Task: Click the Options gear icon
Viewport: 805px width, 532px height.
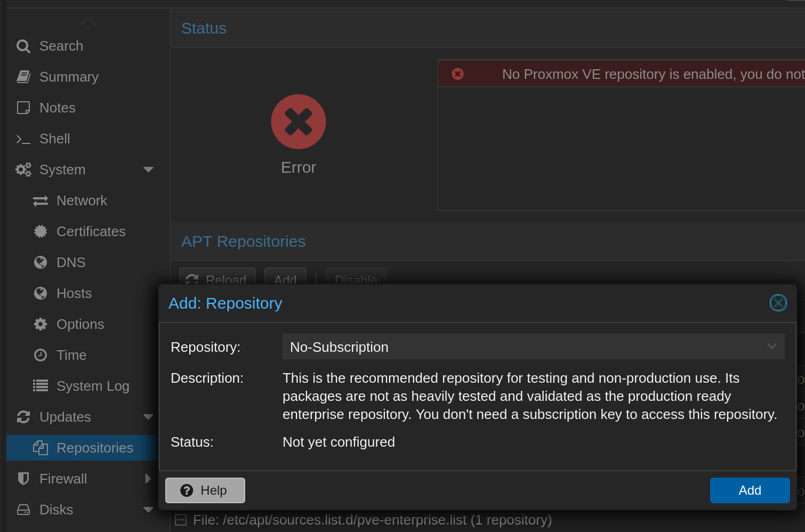Action: click(x=41, y=324)
